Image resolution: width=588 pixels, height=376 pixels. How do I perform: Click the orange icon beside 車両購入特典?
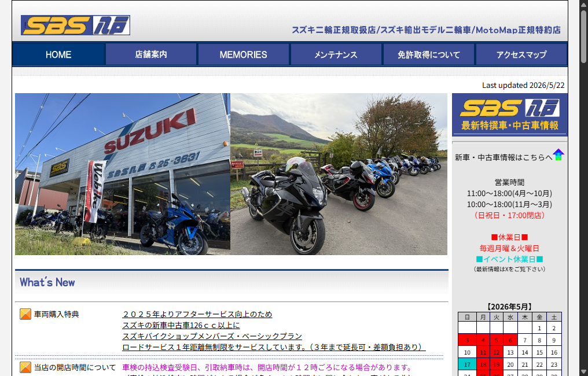pyautogui.click(x=25, y=314)
